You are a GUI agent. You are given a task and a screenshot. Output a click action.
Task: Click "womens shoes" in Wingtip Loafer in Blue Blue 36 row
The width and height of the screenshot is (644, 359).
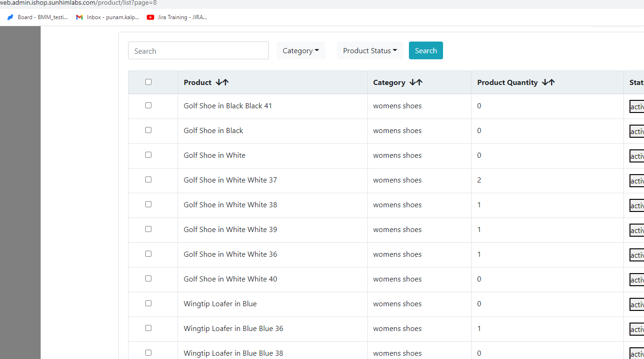pyautogui.click(x=397, y=329)
